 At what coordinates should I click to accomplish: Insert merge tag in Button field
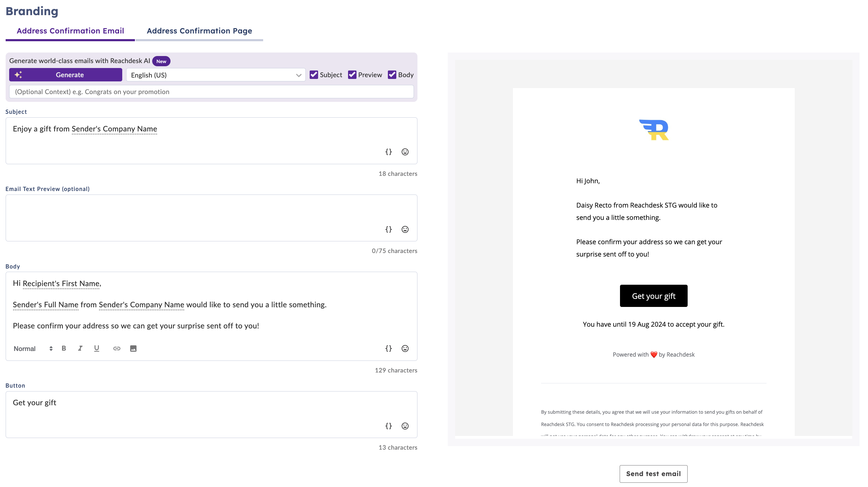389,426
